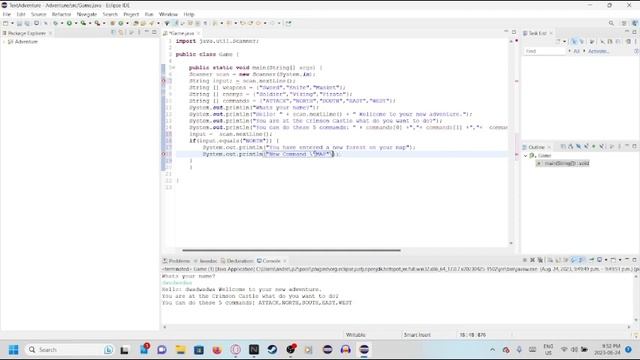The width and height of the screenshot is (640, 360).
Task: Switch to the Declaration tab
Action: [237, 261]
